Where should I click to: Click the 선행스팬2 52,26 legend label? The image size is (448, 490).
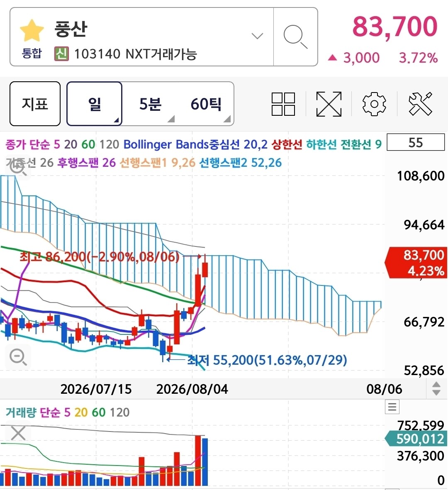pos(241,163)
